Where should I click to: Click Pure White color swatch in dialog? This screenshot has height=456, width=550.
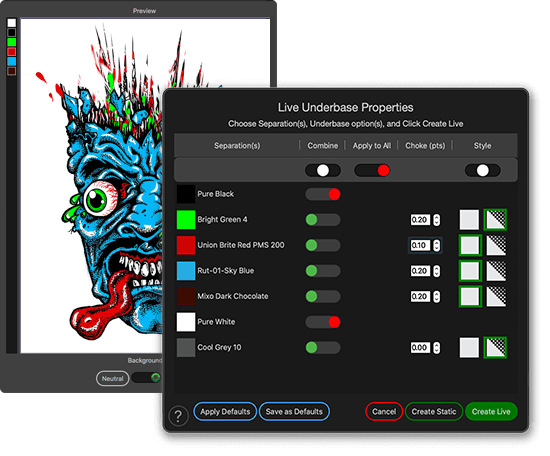click(186, 322)
